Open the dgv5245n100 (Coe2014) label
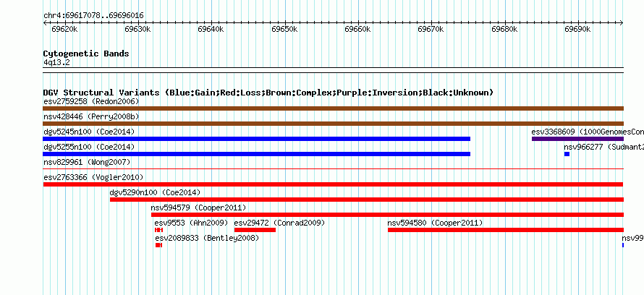The height and width of the screenshot is (295, 644). click(x=89, y=132)
